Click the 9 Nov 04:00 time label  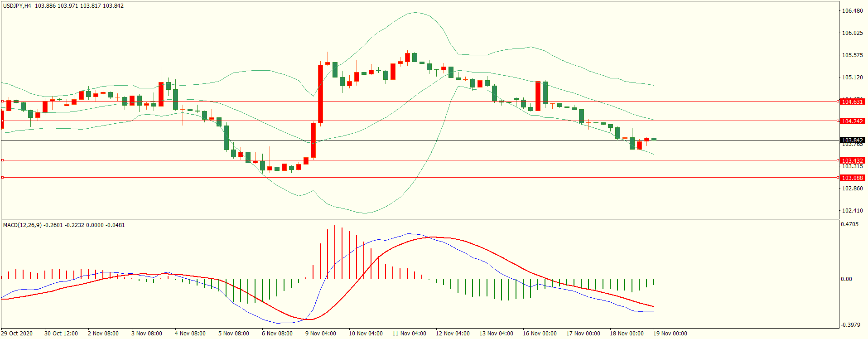pos(321,334)
